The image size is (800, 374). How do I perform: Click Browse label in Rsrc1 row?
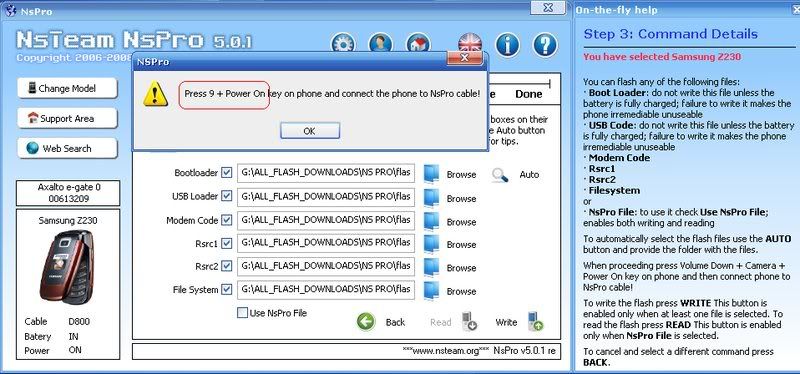tap(461, 244)
